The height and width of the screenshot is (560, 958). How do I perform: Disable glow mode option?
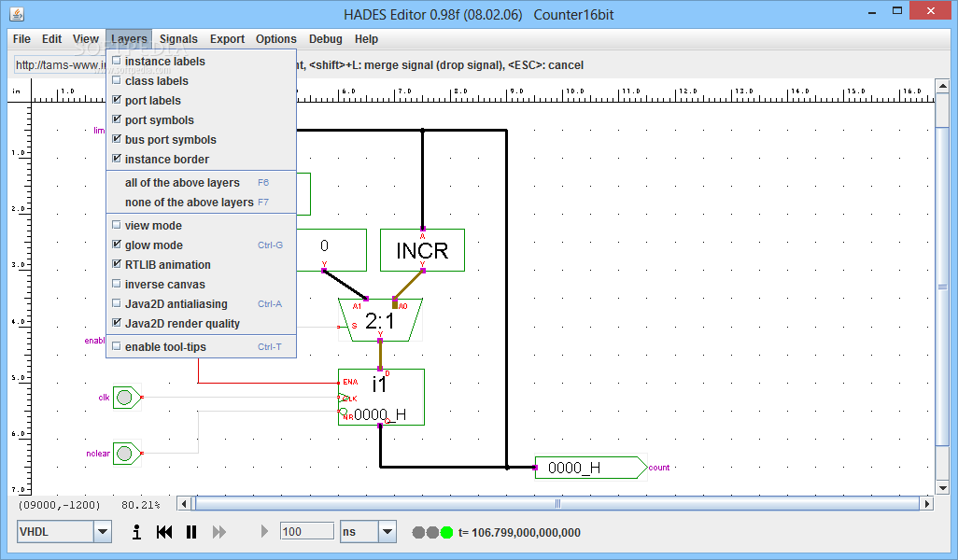[x=201, y=245]
